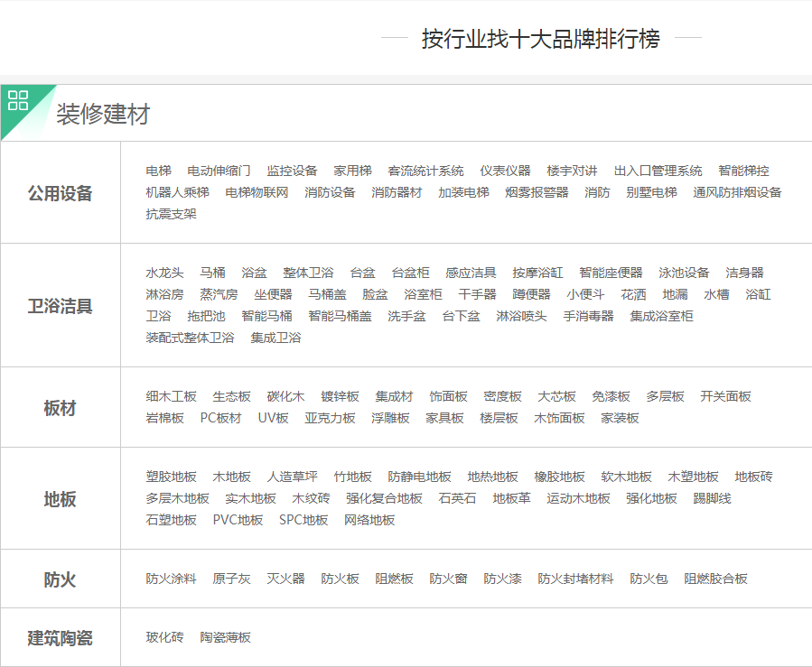
Task: Go to the 建筑陶瓷 category
Action: tap(60, 638)
